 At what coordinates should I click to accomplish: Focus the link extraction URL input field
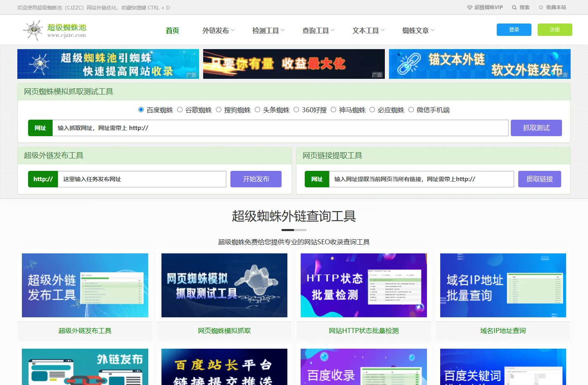click(x=422, y=179)
